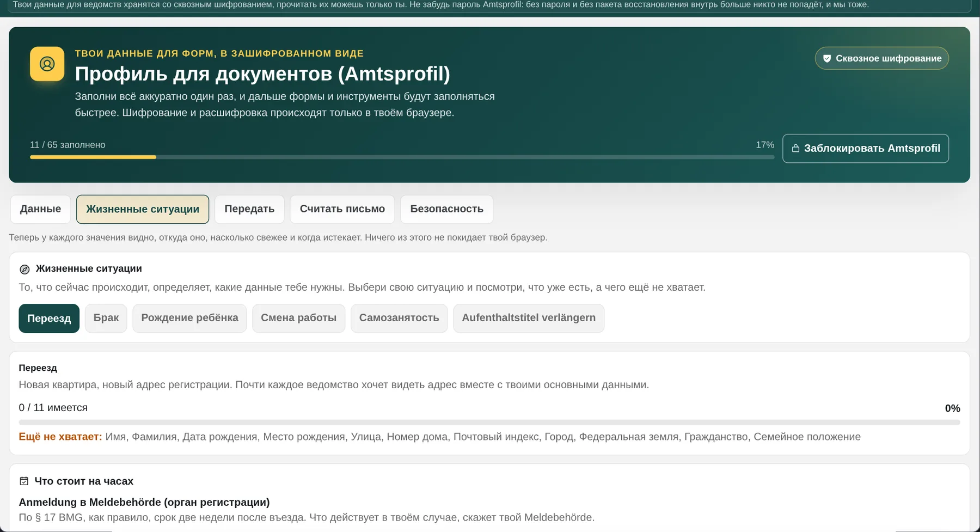This screenshot has width=980, height=532.
Task: Pick the Смена работы situation
Action: tap(298, 318)
